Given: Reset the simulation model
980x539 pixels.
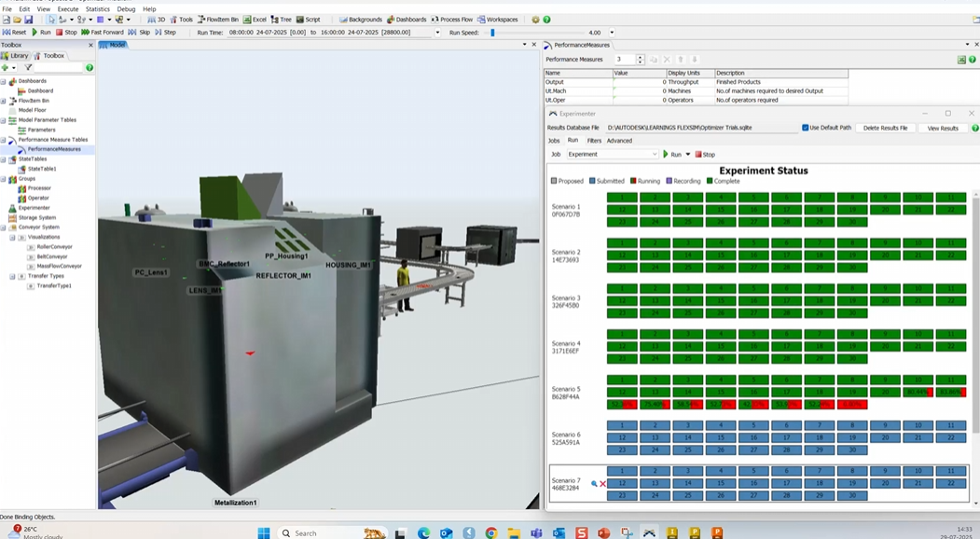Looking at the screenshot, I should coord(15,32).
